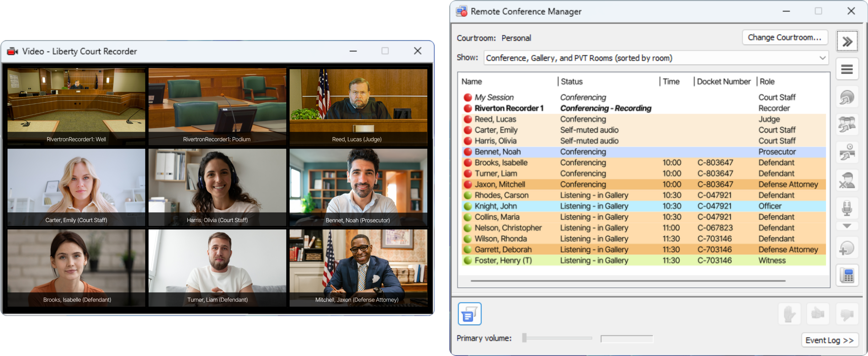Select the Wilson, Rhonda row in list
Screen dimensions: 868x356
click(644, 239)
